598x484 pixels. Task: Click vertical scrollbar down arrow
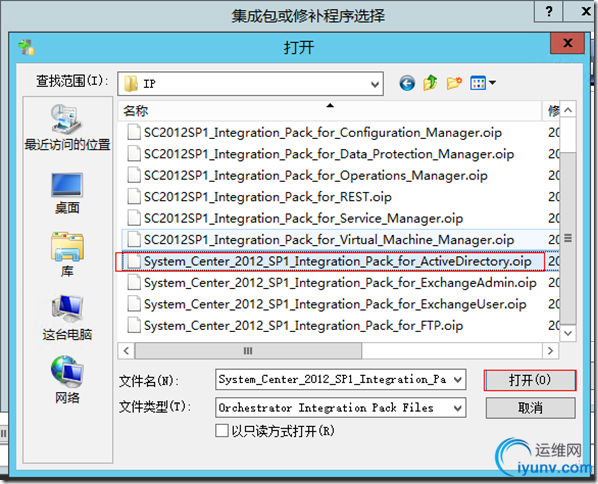[568, 333]
